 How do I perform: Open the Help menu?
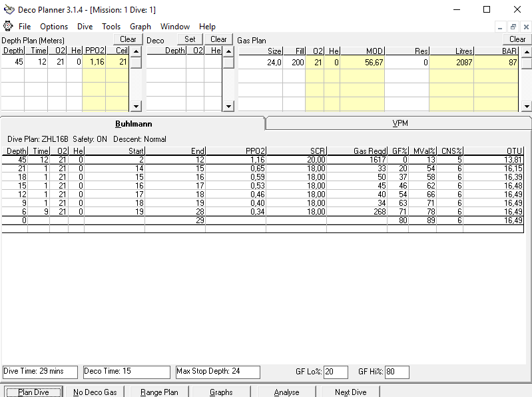tap(207, 27)
